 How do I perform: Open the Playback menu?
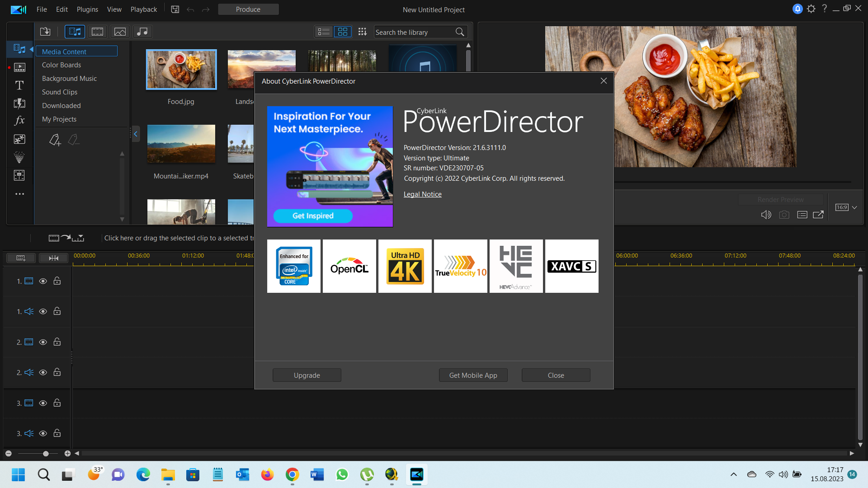pyautogui.click(x=144, y=9)
